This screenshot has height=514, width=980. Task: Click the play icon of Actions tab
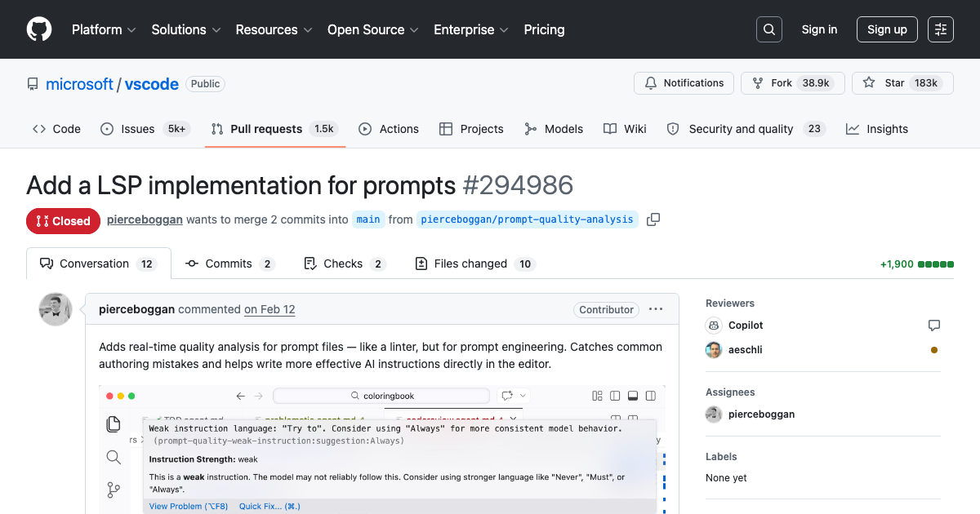pyautogui.click(x=365, y=129)
